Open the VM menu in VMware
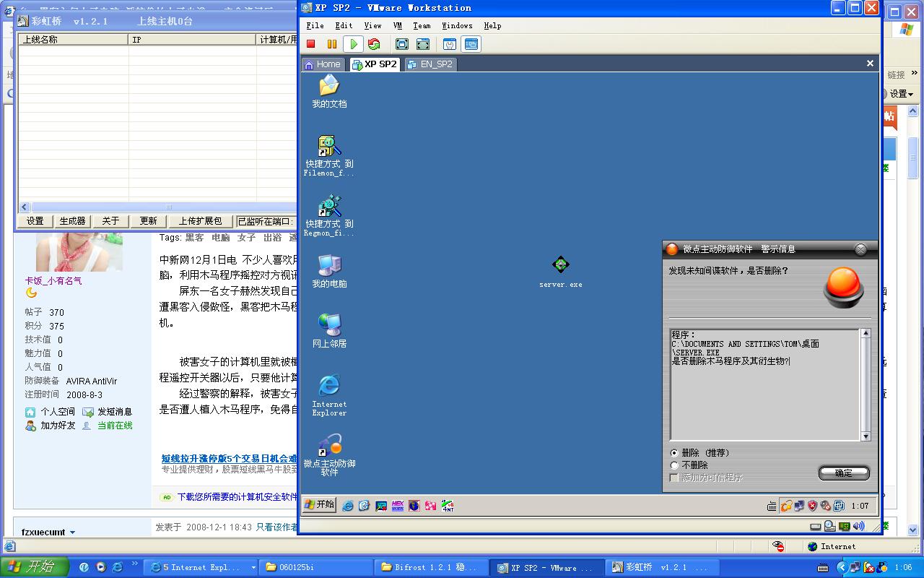924x578 pixels. coord(398,25)
